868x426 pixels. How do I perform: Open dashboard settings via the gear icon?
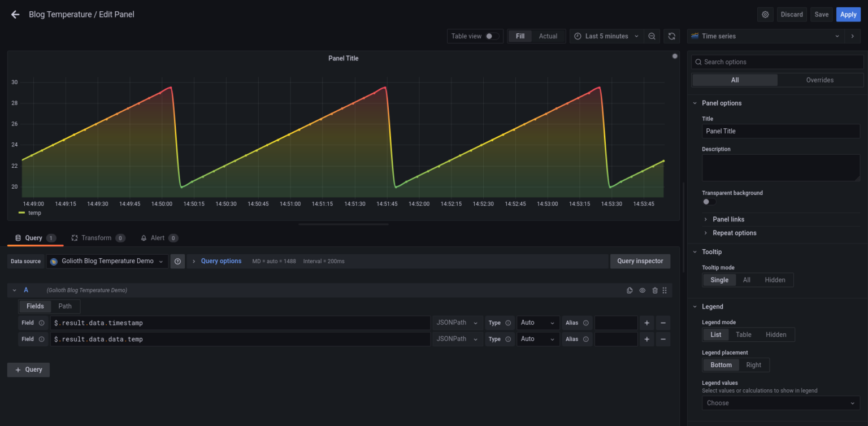coord(765,14)
